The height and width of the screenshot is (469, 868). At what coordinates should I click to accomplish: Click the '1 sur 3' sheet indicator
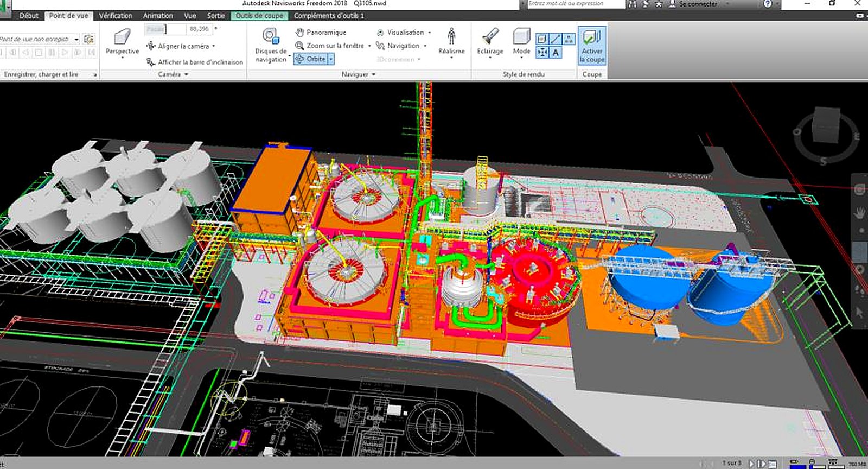point(731,463)
